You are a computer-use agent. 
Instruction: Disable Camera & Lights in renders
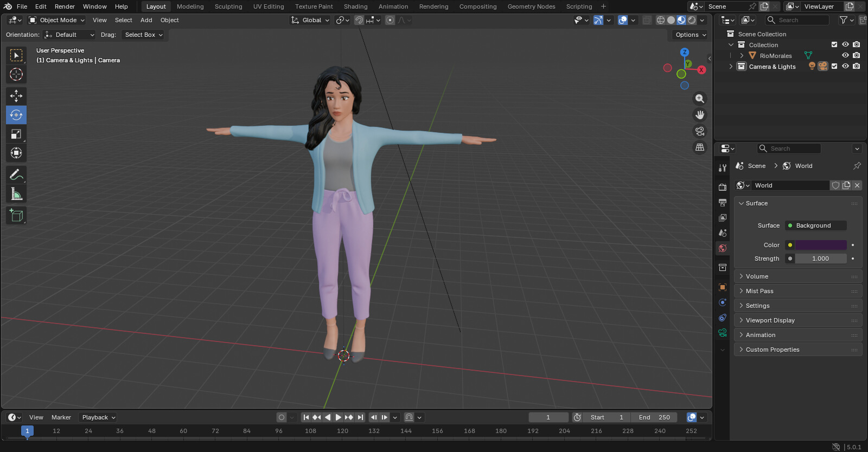(856, 66)
